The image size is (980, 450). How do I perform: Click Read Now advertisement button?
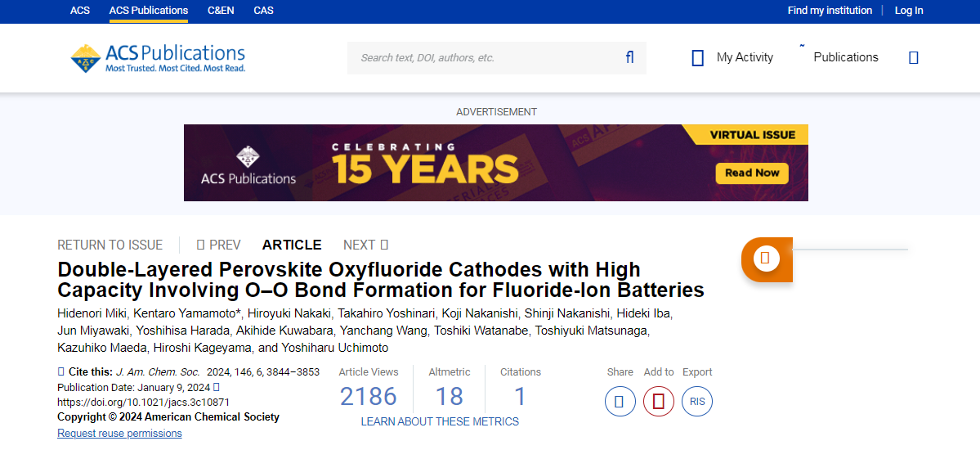point(751,173)
